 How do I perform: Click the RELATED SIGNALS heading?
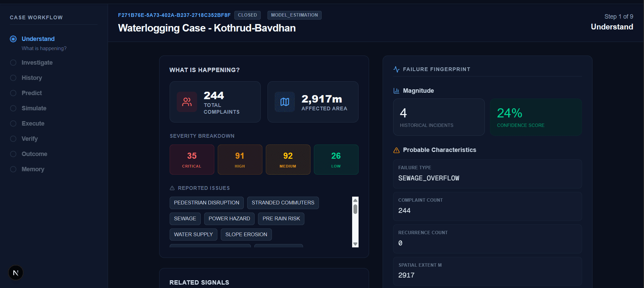(x=199, y=283)
